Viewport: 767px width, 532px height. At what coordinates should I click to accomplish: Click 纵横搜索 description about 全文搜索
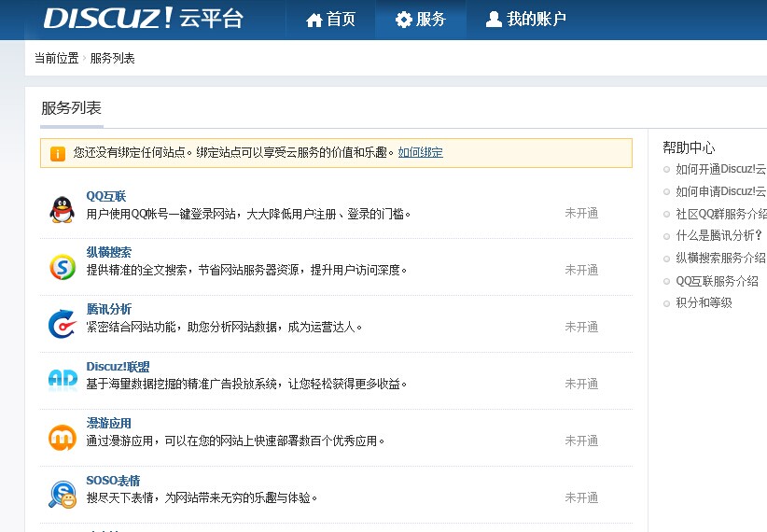tap(246, 270)
